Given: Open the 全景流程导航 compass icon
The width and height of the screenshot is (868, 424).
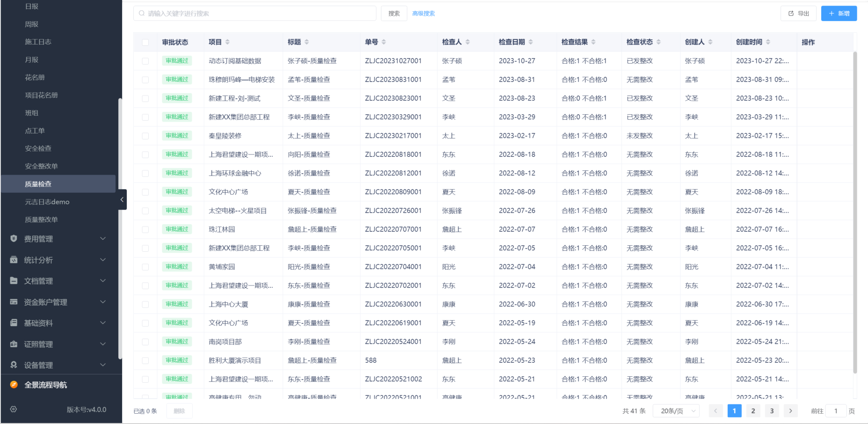Looking at the screenshot, I should pos(13,385).
